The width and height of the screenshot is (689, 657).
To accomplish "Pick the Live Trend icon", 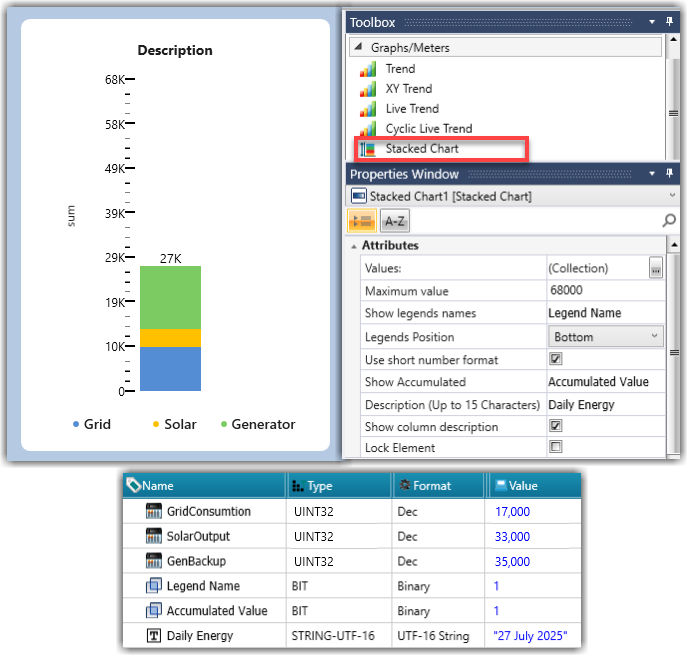I will pos(368,109).
